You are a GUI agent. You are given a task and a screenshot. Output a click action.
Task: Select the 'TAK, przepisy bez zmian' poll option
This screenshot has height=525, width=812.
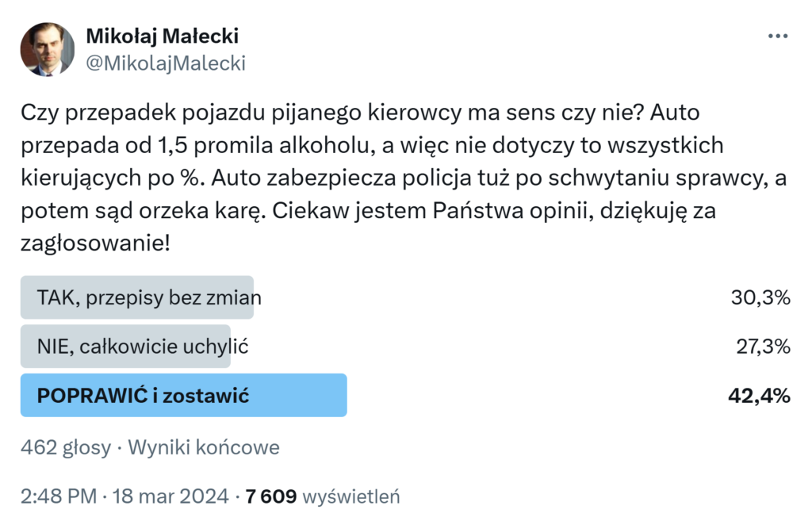coord(149,297)
